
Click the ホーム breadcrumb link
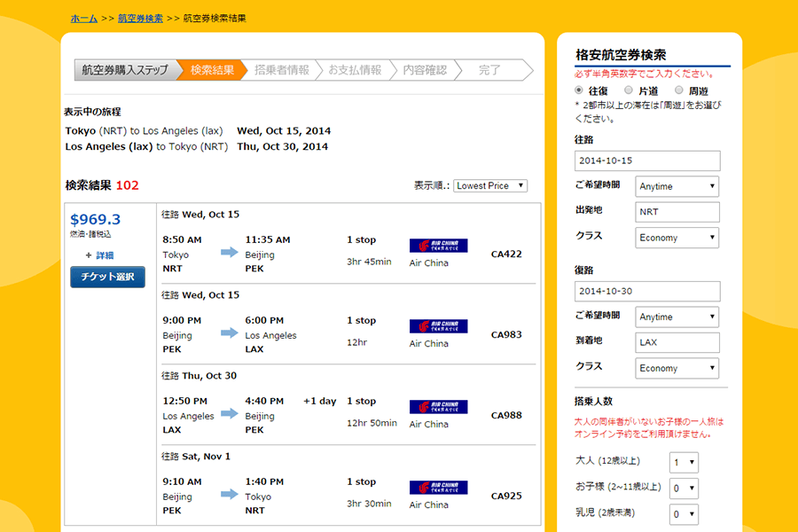coord(84,19)
